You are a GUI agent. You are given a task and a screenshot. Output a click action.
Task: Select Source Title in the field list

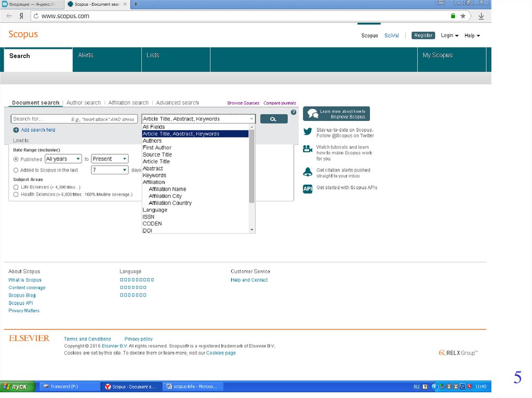tap(195, 155)
